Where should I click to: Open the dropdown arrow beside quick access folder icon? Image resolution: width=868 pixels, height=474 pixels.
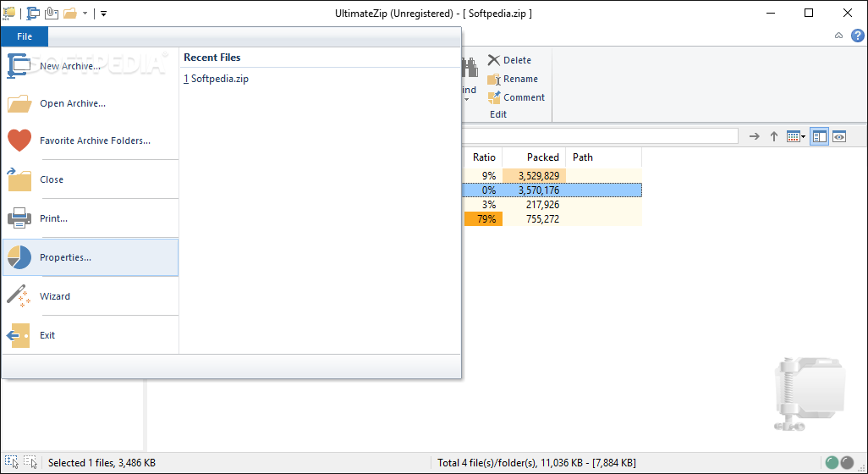85,14
